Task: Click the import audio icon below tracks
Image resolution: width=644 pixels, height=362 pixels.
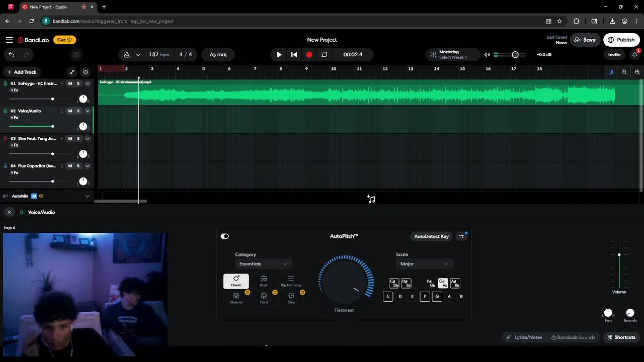Action: tap(371, 199)
